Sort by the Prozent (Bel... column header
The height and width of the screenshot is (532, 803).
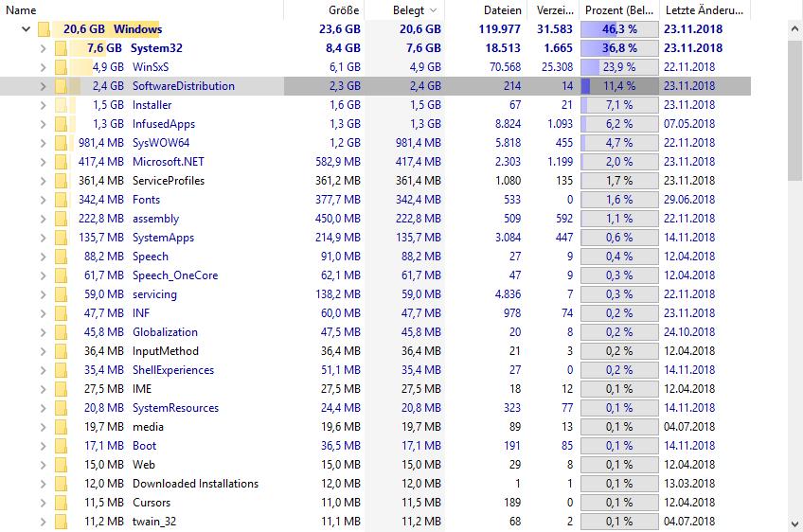(x=619, y=9)
